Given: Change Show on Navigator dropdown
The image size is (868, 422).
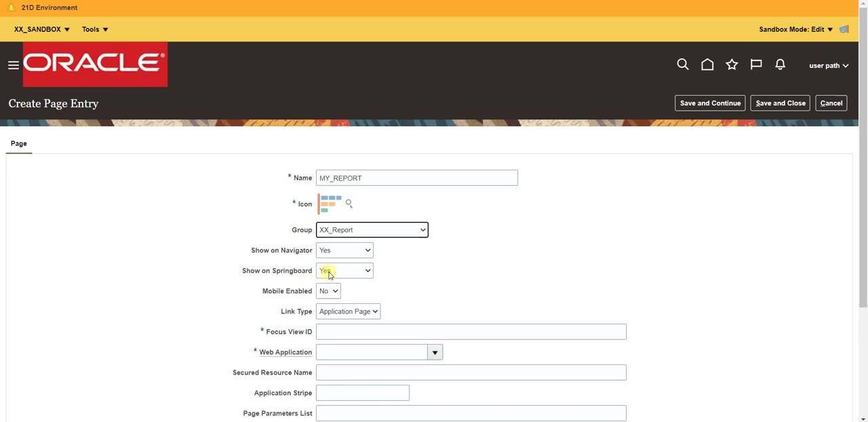Looking at the screenshot, I should [x=344, y=250].
